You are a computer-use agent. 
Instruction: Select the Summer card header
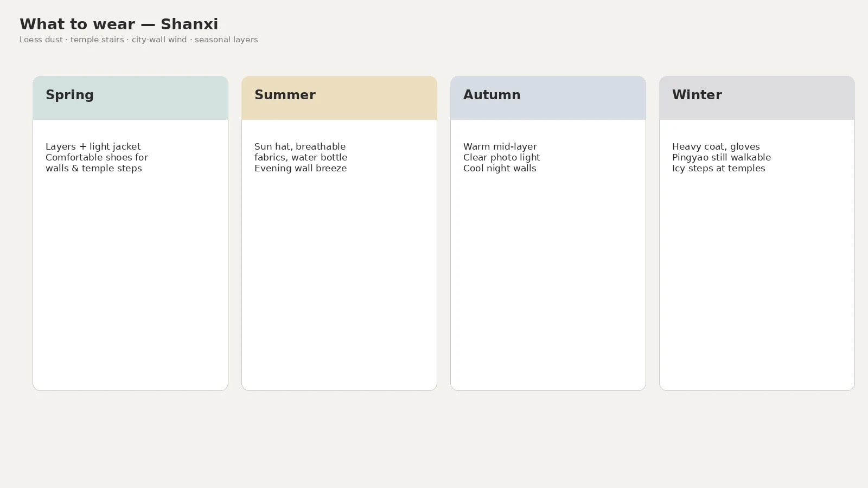pos(339,98)
